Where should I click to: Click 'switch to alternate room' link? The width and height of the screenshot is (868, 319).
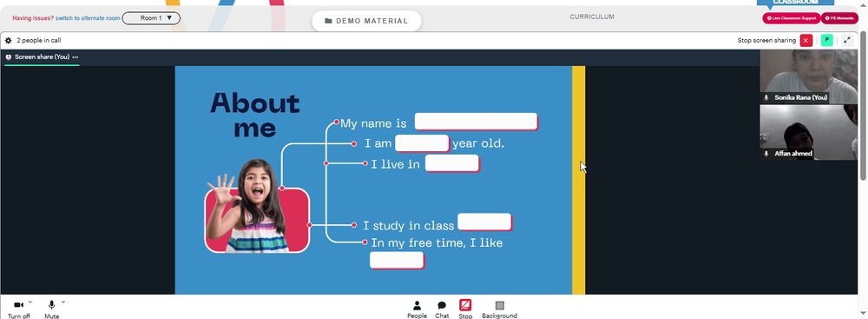(88, 18)
